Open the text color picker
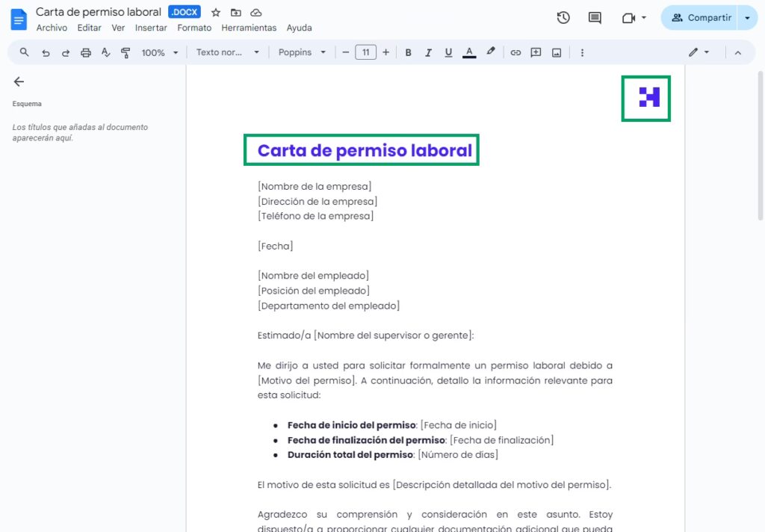 coord(469,53)
